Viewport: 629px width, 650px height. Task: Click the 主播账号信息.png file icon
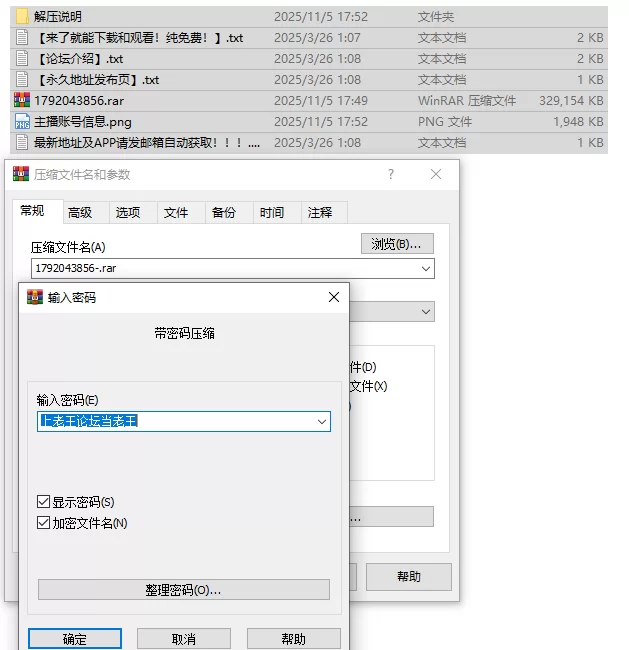(x=22, y=122)
